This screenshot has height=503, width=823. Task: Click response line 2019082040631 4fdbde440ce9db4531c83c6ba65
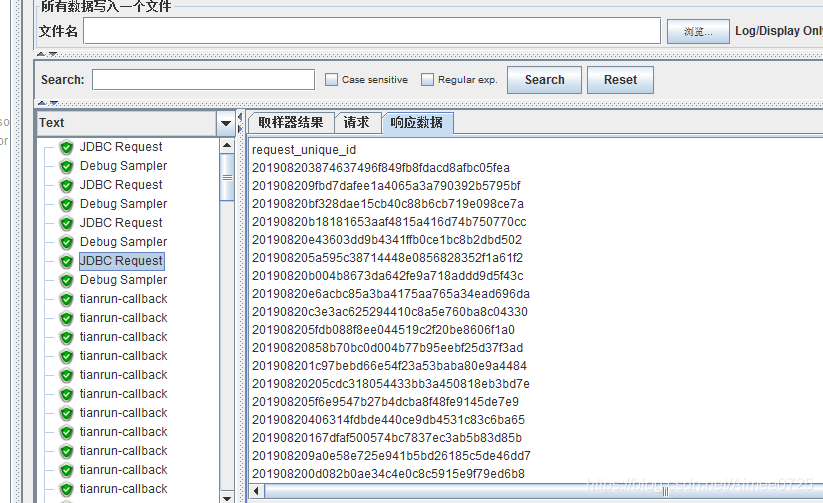[388, 420]
